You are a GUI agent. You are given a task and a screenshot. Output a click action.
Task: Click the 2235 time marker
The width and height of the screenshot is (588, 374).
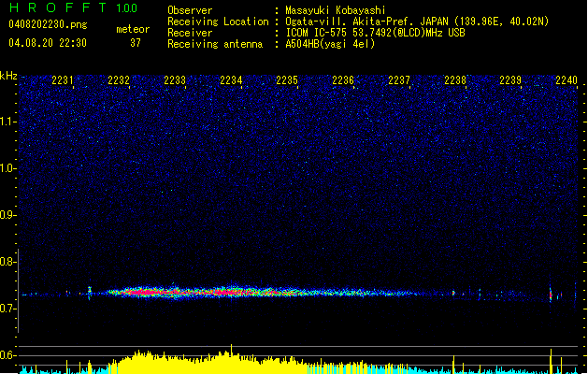coord(287,80)
